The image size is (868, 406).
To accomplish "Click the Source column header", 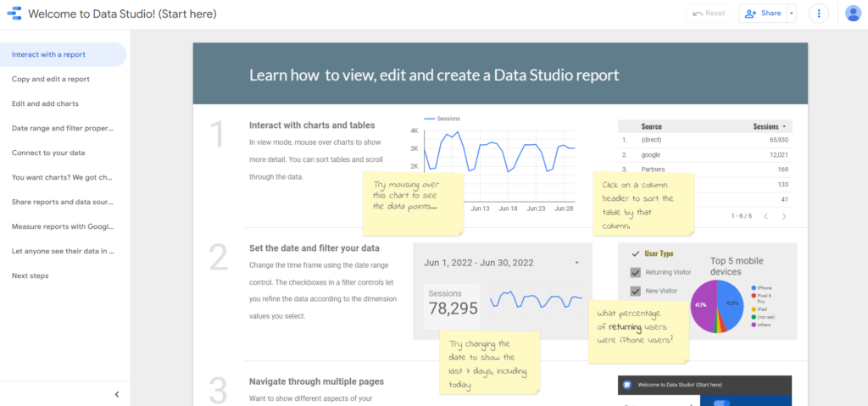I will click(652, 127).
